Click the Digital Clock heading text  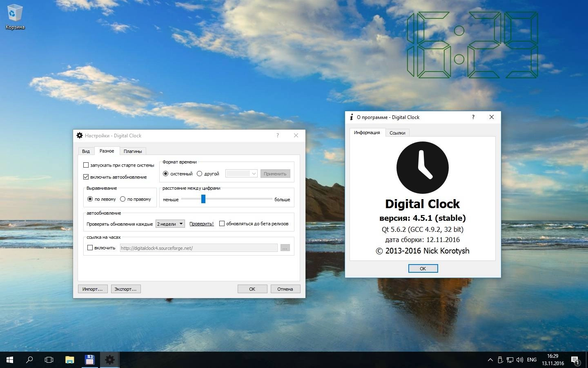click(423, 204)
